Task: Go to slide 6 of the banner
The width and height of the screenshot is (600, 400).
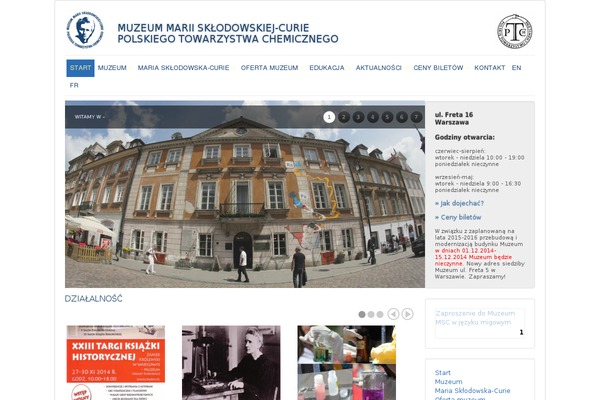Action: pyautogui.click(x=402, y=117)
